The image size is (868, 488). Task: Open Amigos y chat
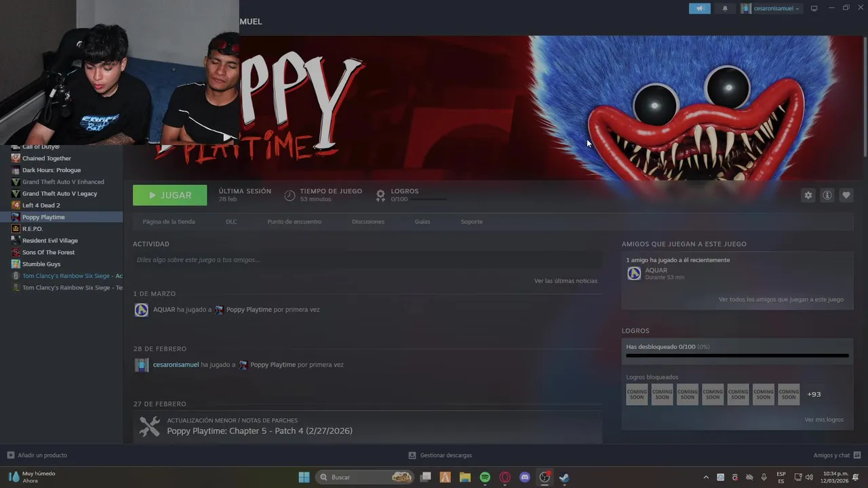(x=837, y=455)
